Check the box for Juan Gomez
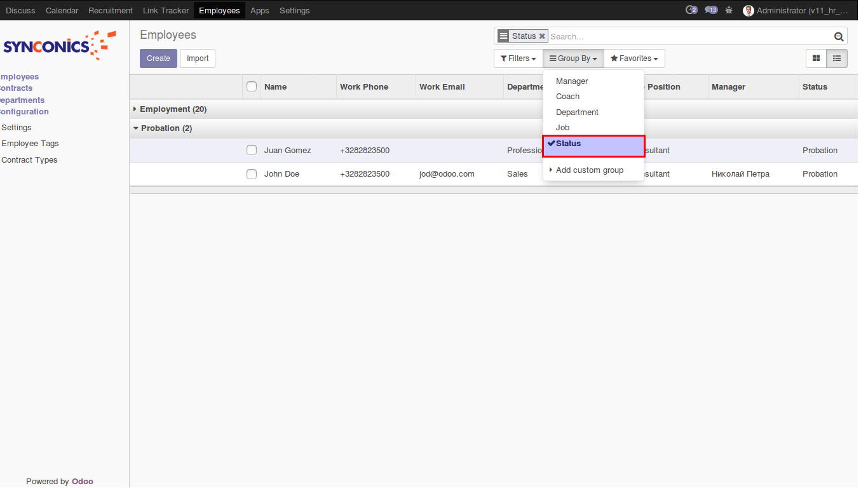The width and height of the screenshot is (868, 488). click(252, 151)
